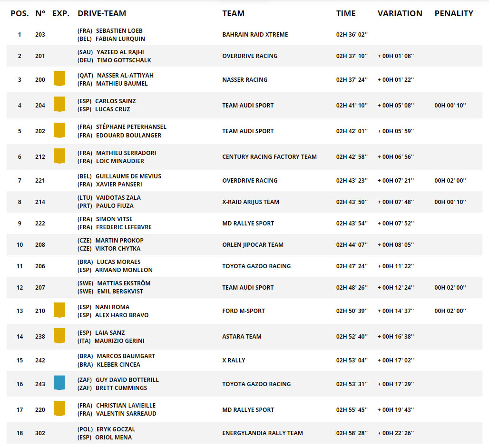The height and width of the screenshot is (448, 489).
Task: Select the yellow badge for Stéphane Peterhansel
Action: [59, 130]
